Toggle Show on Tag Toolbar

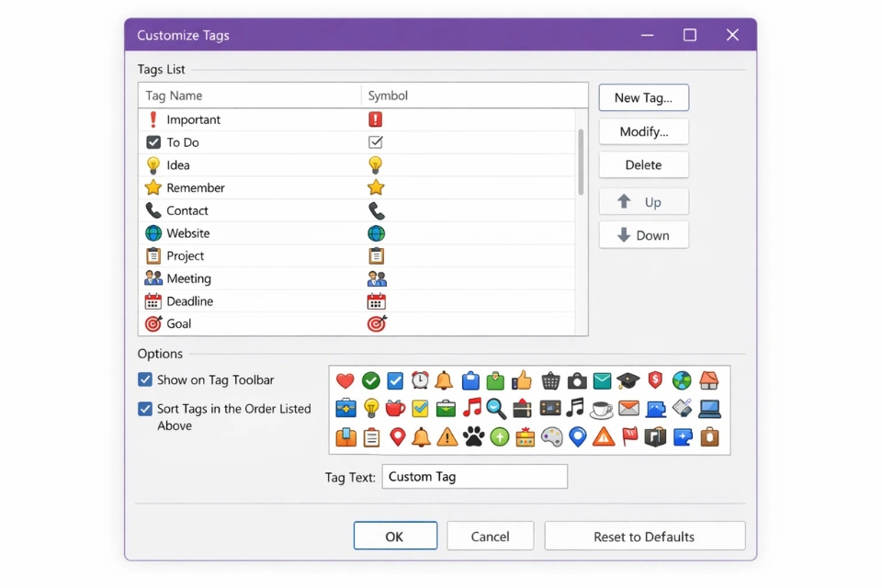click(144, 379)
